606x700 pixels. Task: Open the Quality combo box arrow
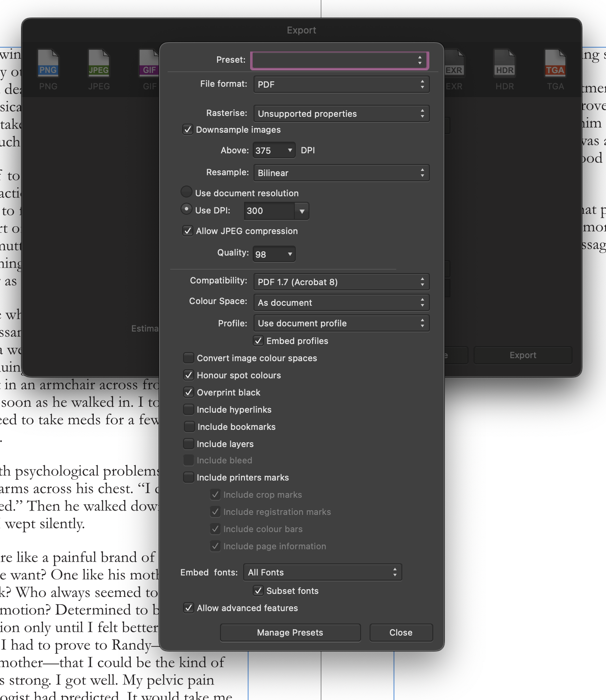tap(290, 254)
